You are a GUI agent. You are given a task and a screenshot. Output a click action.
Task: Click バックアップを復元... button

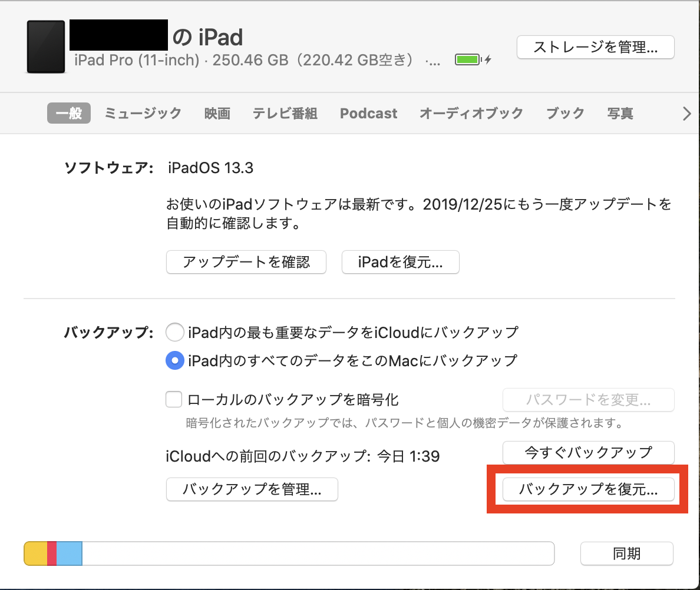coord(589,489)
